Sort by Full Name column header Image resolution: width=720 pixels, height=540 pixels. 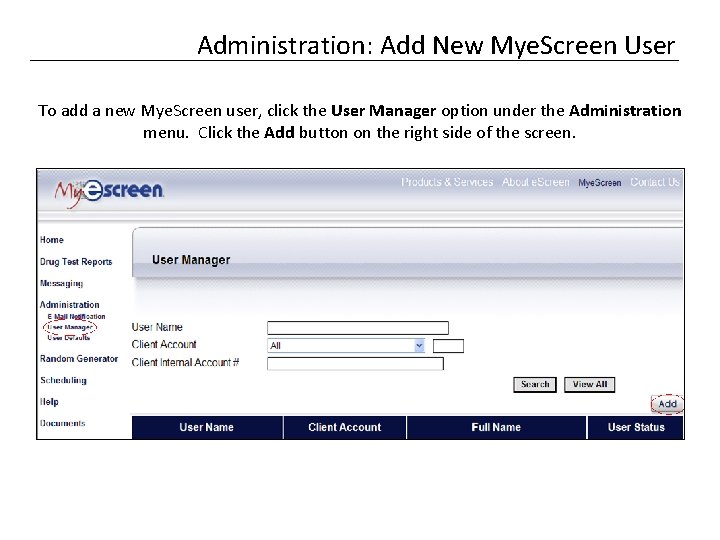tap(496, 428)
